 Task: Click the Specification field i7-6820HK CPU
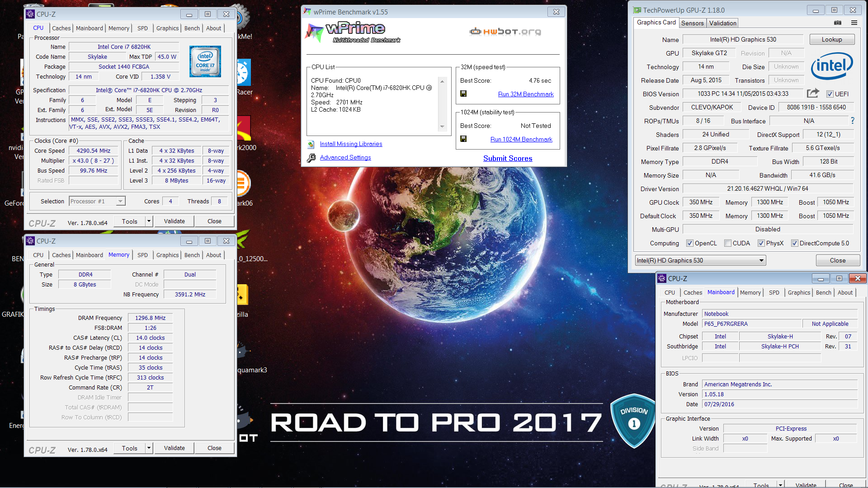click(x=149, y=90)
